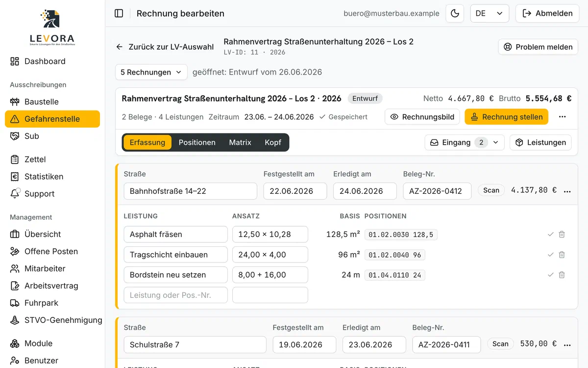Click Beleg-Nr. field AZ-2026-0412
Image resolution: width=588 pixels, height=368 pixels.
pos(437,191)
